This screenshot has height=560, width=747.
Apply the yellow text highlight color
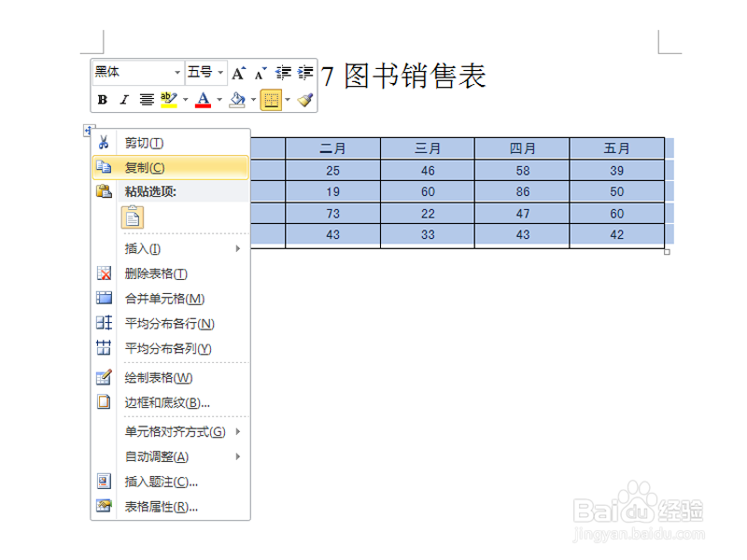click(x=169, y=100)
